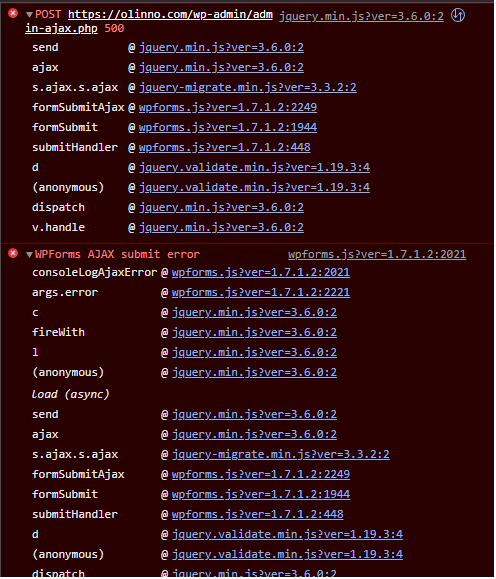The height and width of the screenshot is (579, 496).
Task: Open jquery.validate link in first 'd' row
Action: [x=254, y=167]
